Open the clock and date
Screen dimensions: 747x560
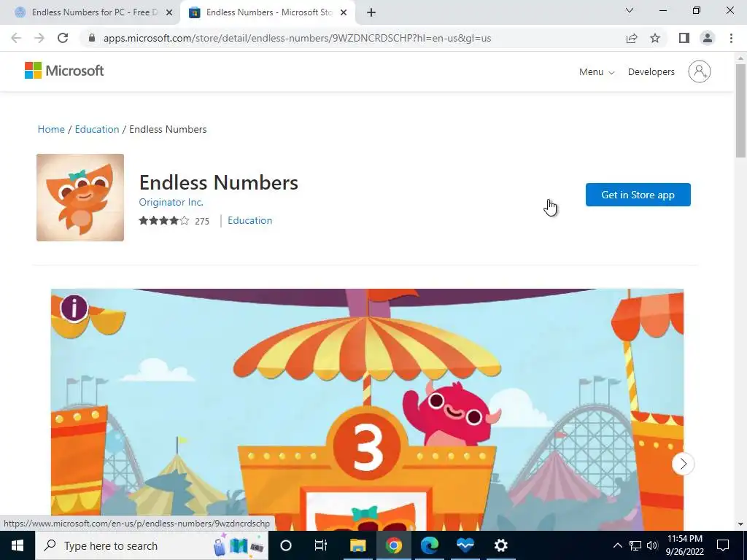(x=684, y=545)
